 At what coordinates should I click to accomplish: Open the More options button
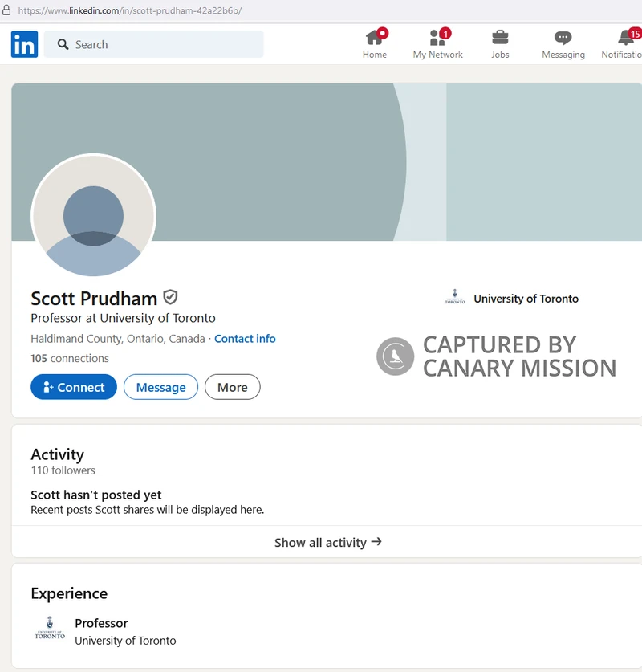pyautogui.click(x=232, y=387)
